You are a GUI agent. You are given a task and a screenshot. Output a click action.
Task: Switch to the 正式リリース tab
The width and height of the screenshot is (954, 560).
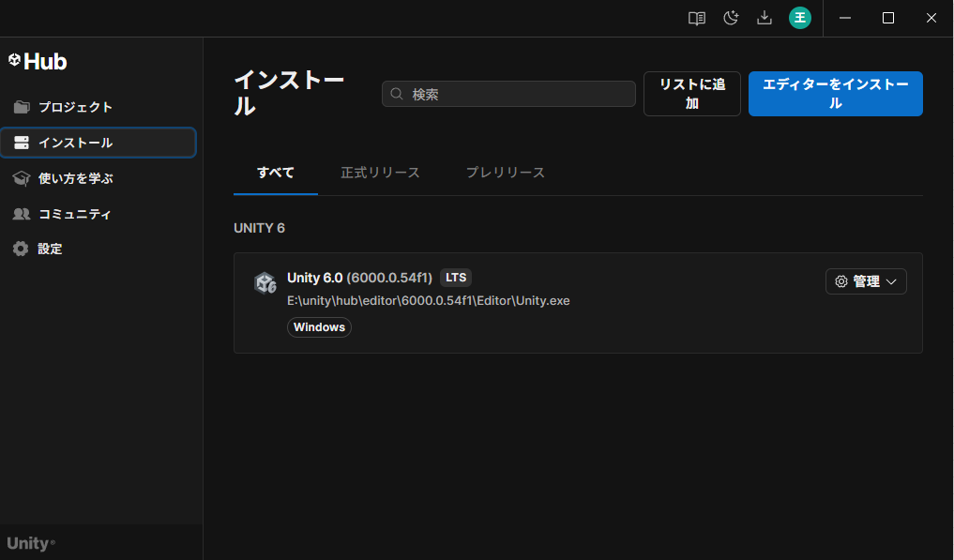click(x=380, y=173)
